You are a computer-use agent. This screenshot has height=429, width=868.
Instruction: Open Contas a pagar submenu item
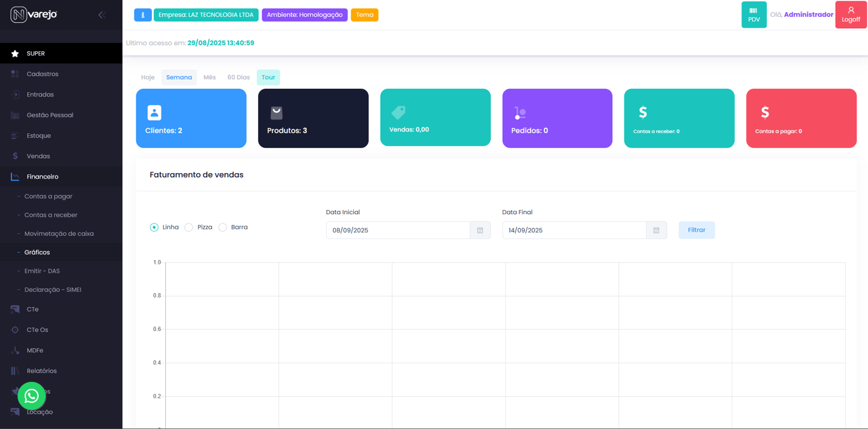coord(61,197)
